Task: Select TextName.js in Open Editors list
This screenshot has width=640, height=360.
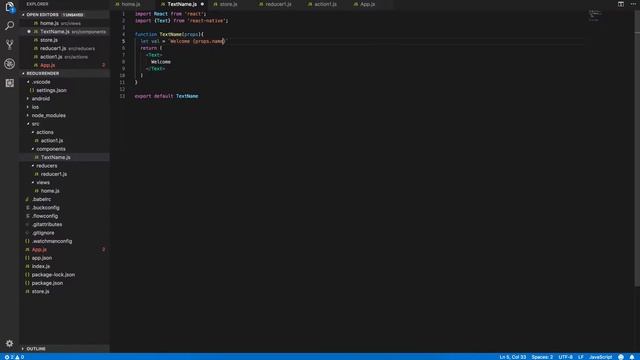Action: (x=64, y=31)
